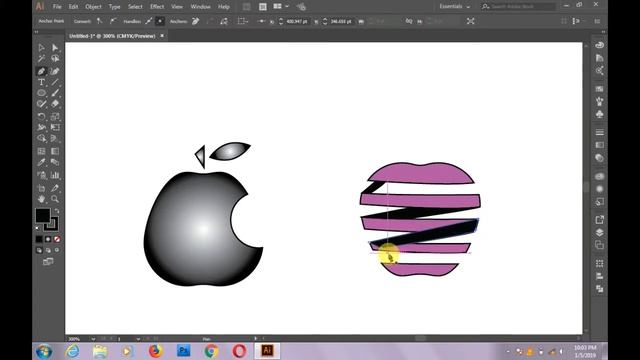Open the Essentials workspace dropdown
This screenshot has height=360, width=640.
pyautogui.click(x=455, y=7)
